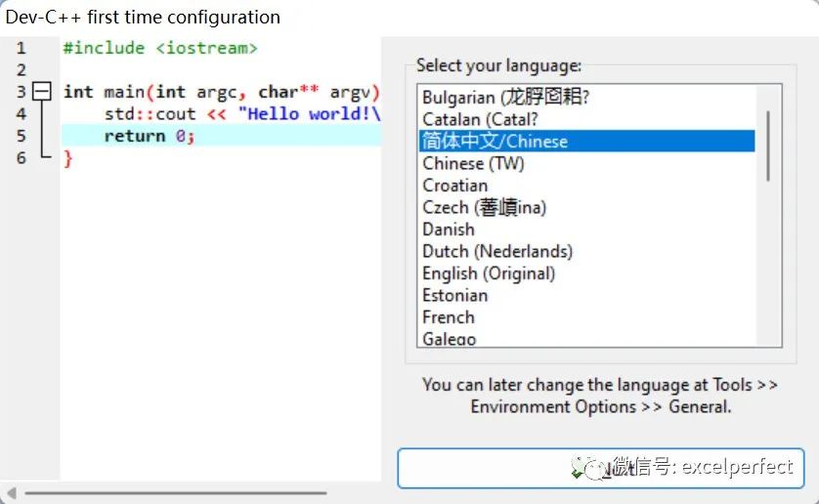
Task: Select English (Original) language entry
Action: click(587, 273)
